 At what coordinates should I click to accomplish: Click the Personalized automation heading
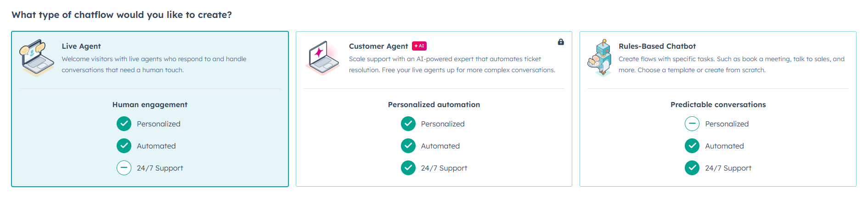tap(434, 104)
